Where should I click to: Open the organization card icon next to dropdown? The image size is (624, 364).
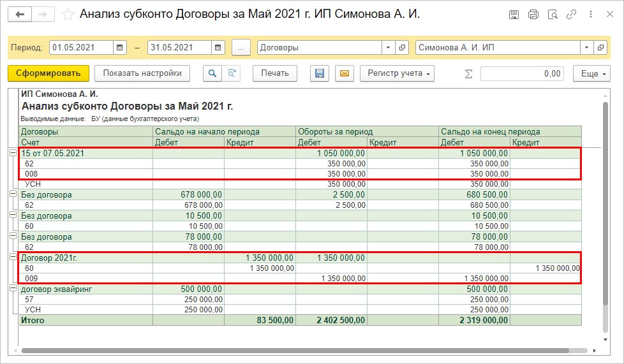(x=600, y=47)
